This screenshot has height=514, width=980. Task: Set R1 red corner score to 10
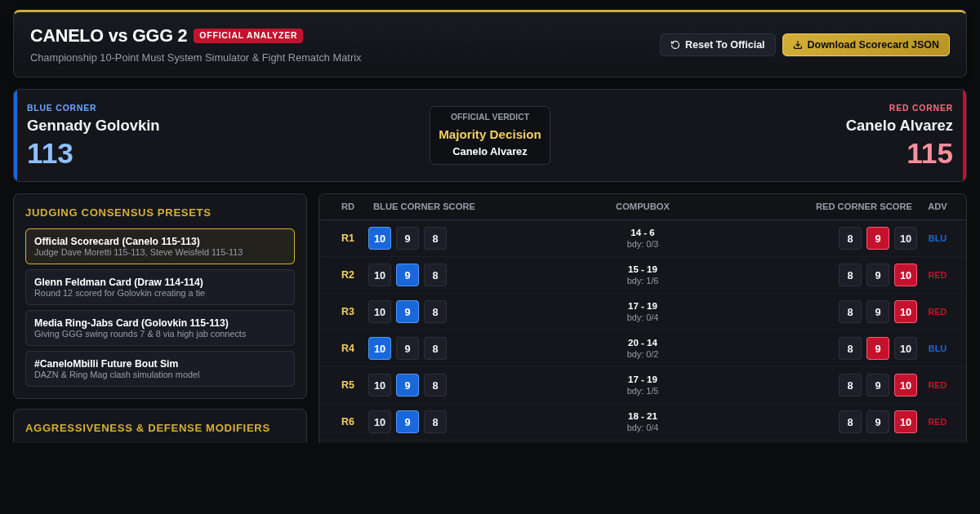[906, 238]
